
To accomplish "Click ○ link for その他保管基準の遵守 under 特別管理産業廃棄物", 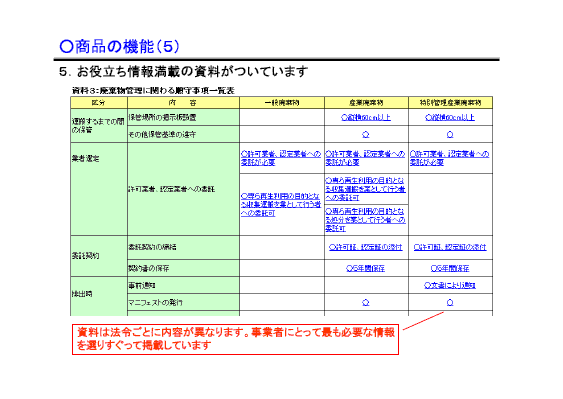I will tap(450, 134).
